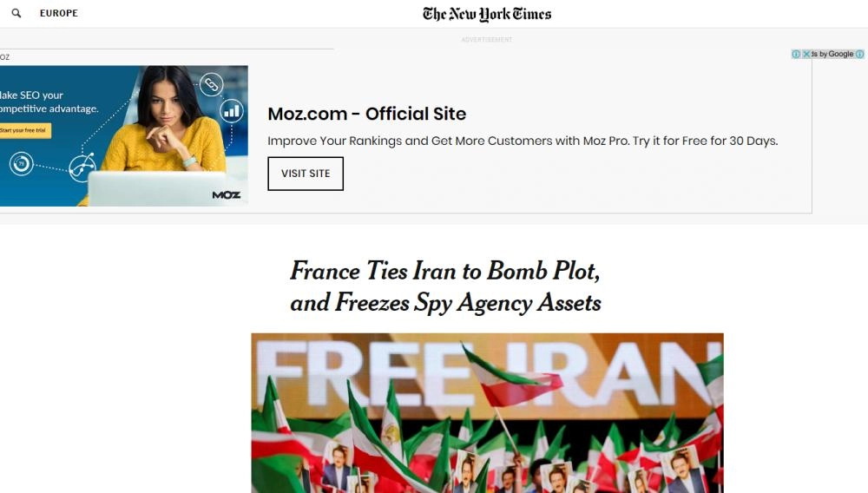868x493 pixels.
Task: Click the "Make SEO your competitive advantage" banner text
Action: (48, 102)
